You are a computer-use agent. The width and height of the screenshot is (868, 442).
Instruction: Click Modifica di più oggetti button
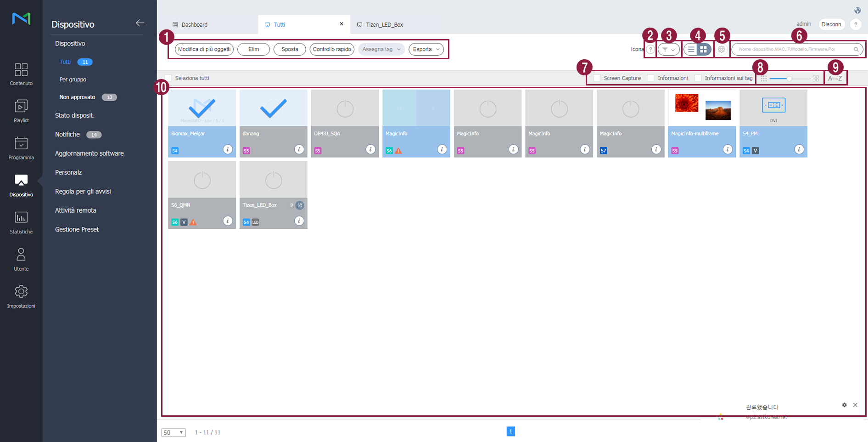pyautogui.click(x=204, y=49)
